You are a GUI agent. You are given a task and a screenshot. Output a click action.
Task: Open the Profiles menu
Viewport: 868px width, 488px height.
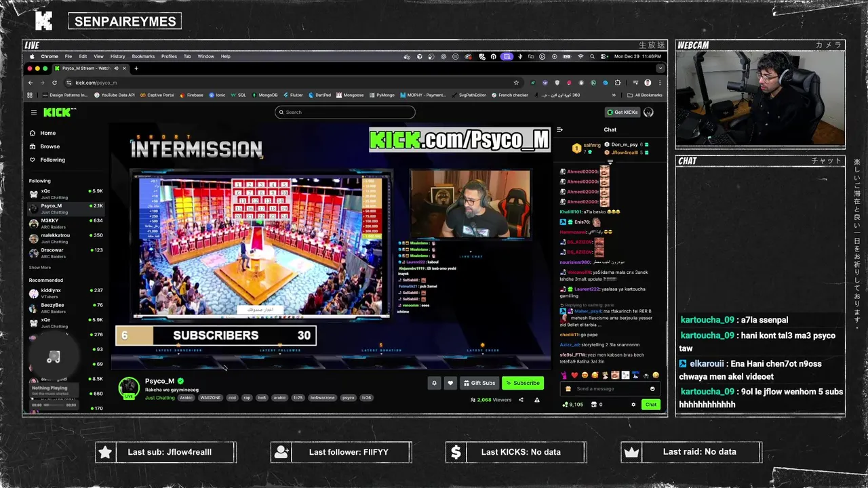click(x=169, y=56)
